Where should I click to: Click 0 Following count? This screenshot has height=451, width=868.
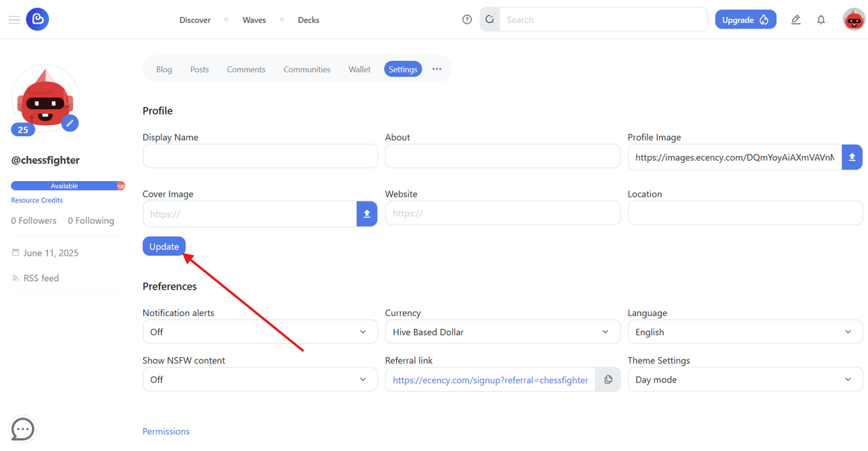point(91,220)
